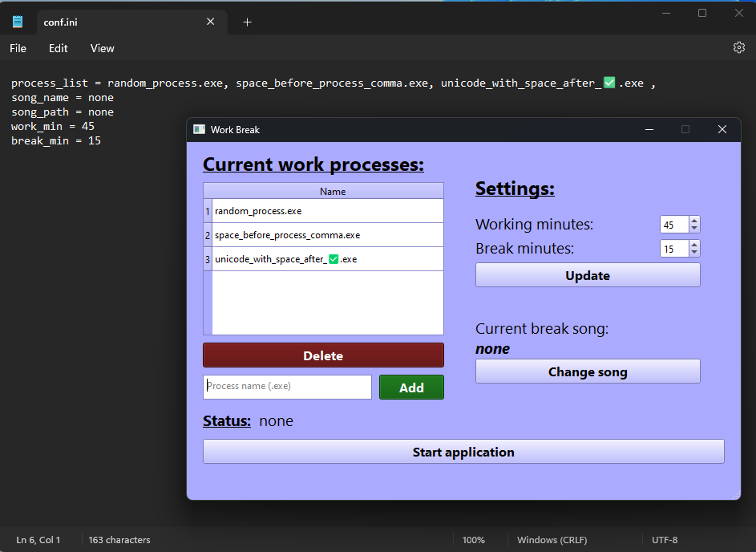Open the Edit menu in Notepad
Screen dimensions: 756x552
pyautogui.click(x=59, y=48)
